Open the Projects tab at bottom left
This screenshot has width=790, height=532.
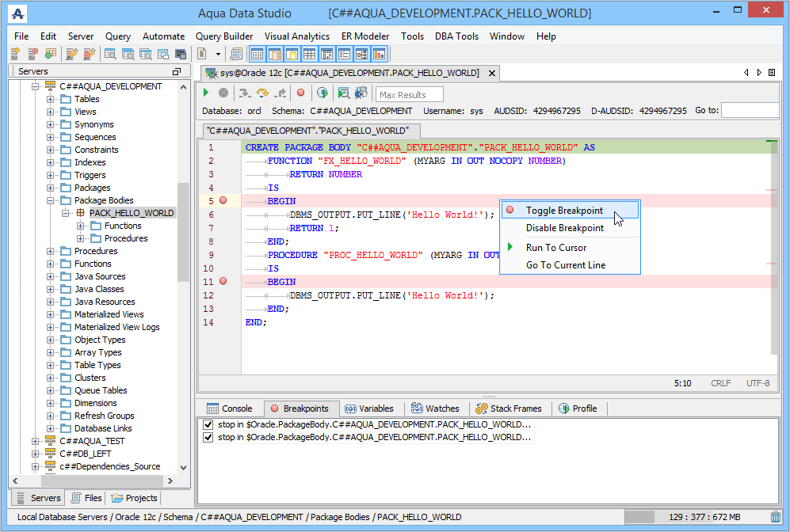(134, 498)
